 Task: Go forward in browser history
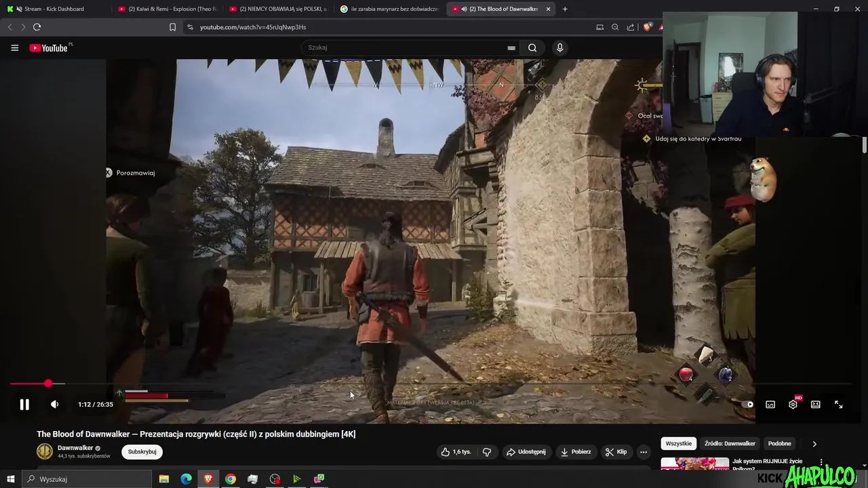pos(23,27)
